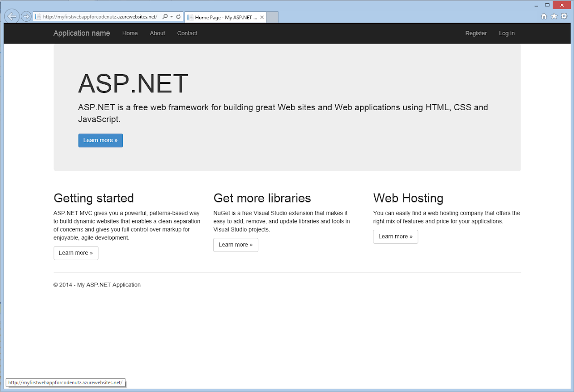Click the paragraph starting "ASP.NET MVC gives you"
Image resolution: width=574 pixels, height=392 pixels.
[127, 225]
